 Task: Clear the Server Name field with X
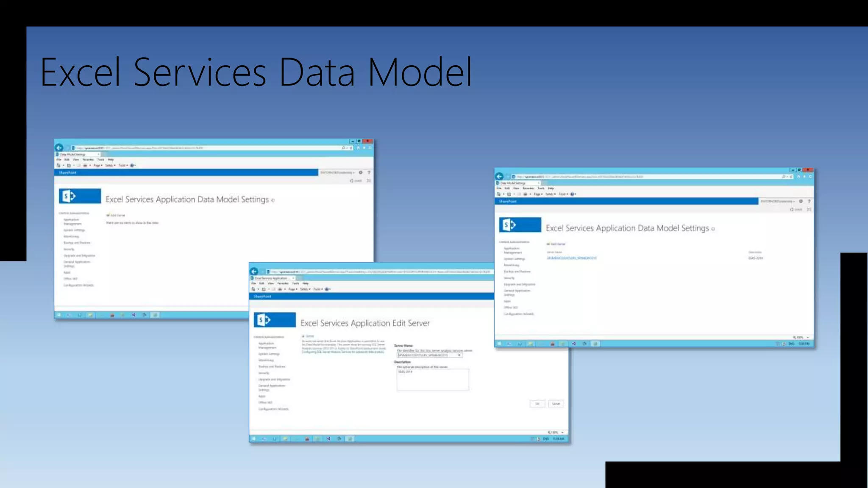coord(459,355)
